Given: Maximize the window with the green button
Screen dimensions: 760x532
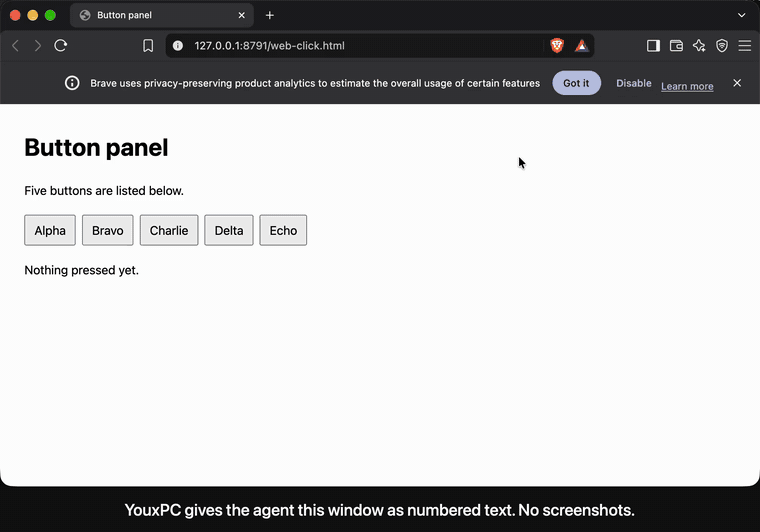Looking at the screenshot, I should click(50, 16).
